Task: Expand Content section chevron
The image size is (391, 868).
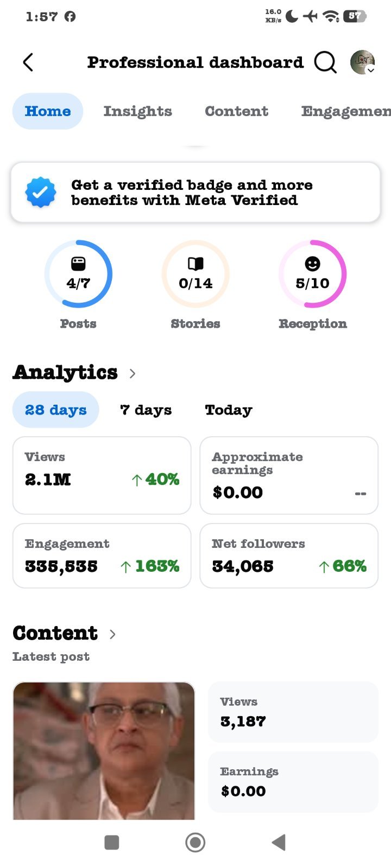Action: click(112, 634)
